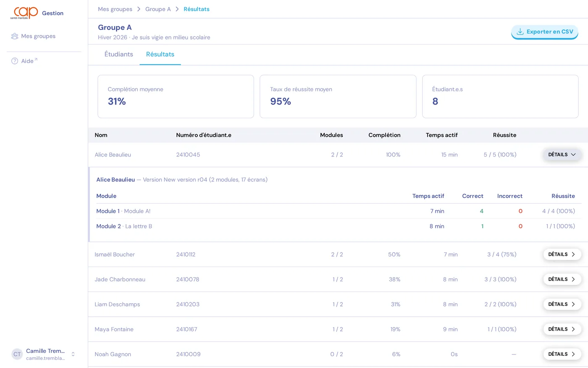Viewport: 588px width, 368px height.
Task: Switch to the Étudiants tab
Action: pyautogui.click(x=119, y=54)
